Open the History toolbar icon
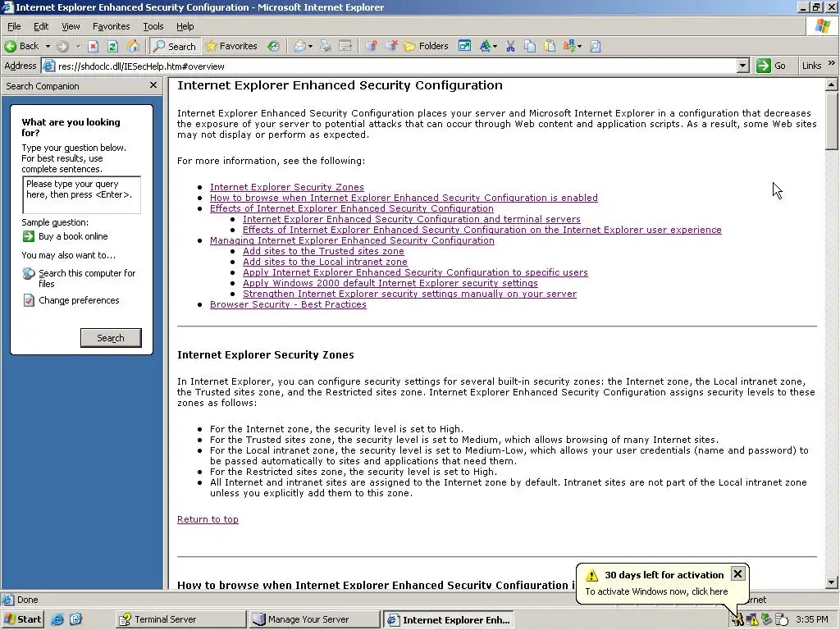Screen dimensions: 840x630 [274, 46]
